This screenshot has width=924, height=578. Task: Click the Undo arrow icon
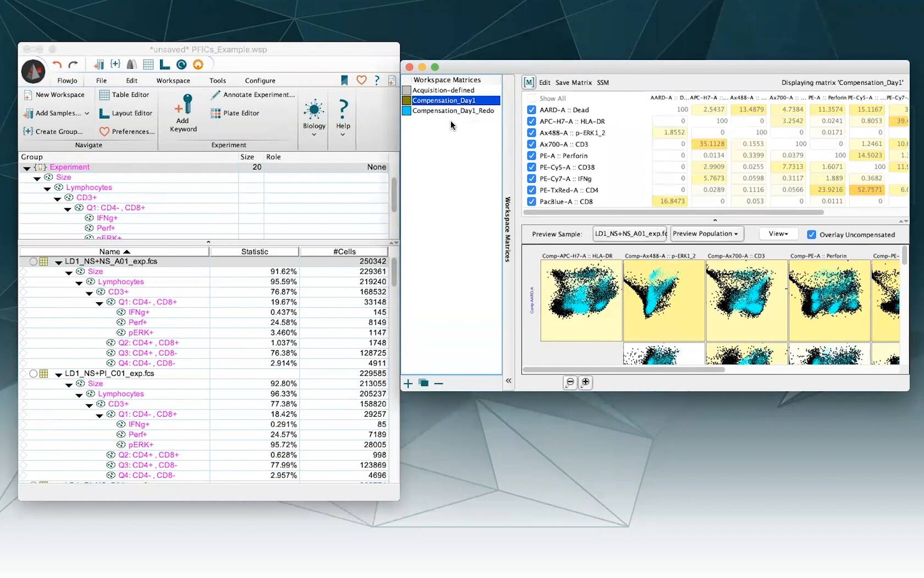57,64
